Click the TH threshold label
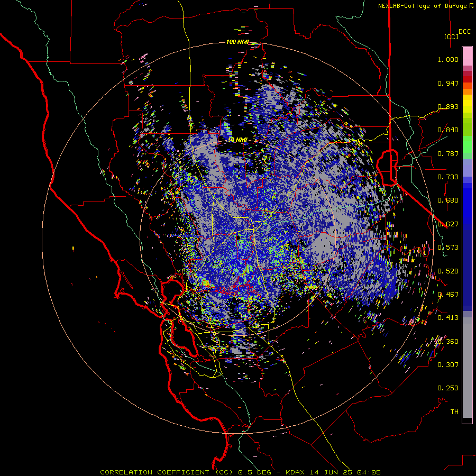Viewport: 476px width, 476px height. pyautogui.click(x=454, y=412)
